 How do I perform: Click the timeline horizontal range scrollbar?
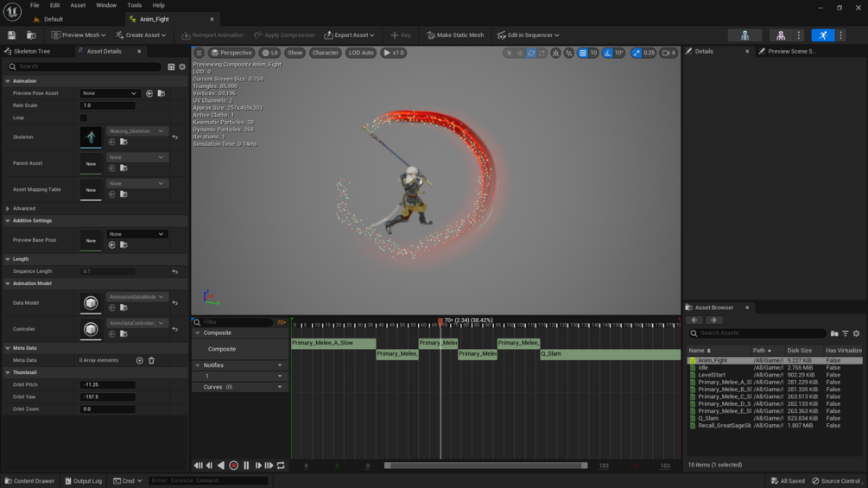pos(485,466)
